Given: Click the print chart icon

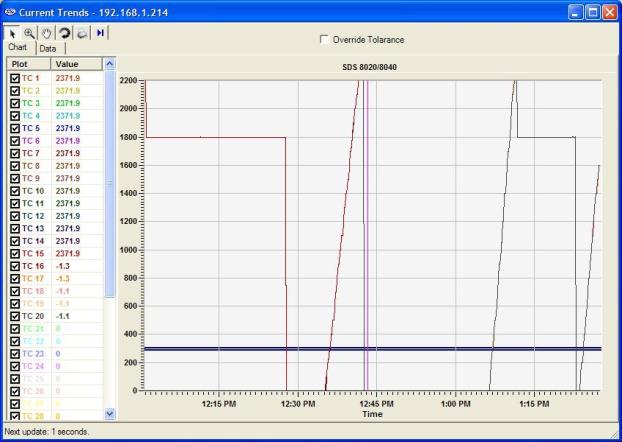Looking at the screenshot, I should pyautogui.click(x=82, y=33).
